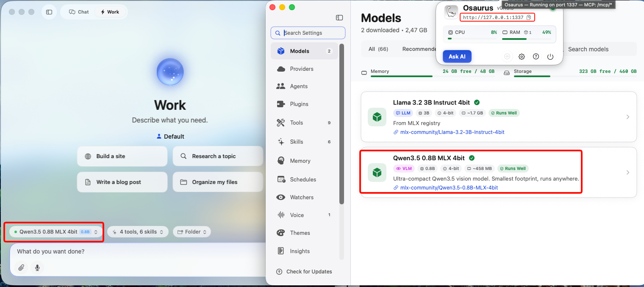Click the power icon in the Osaurus popup
The image size is (644, 287).
coord(550,56)
